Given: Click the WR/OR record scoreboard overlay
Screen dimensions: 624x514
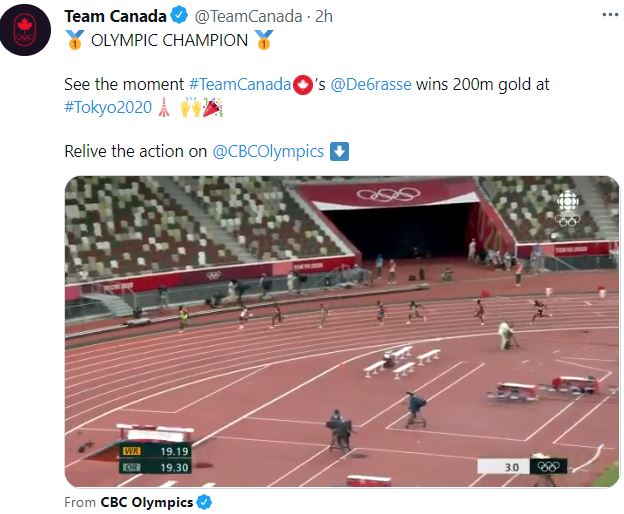Looking at the screenshot, I should (x=155, y=458).
